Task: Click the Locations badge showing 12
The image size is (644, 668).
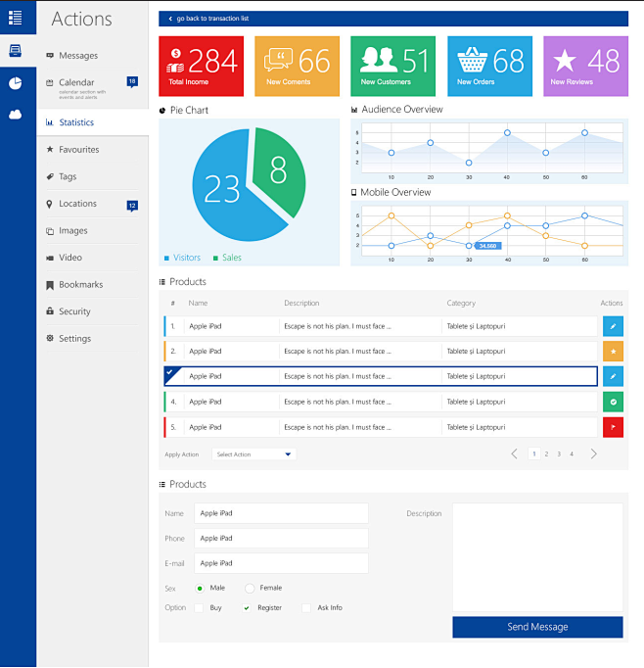Action: point(132,206)
